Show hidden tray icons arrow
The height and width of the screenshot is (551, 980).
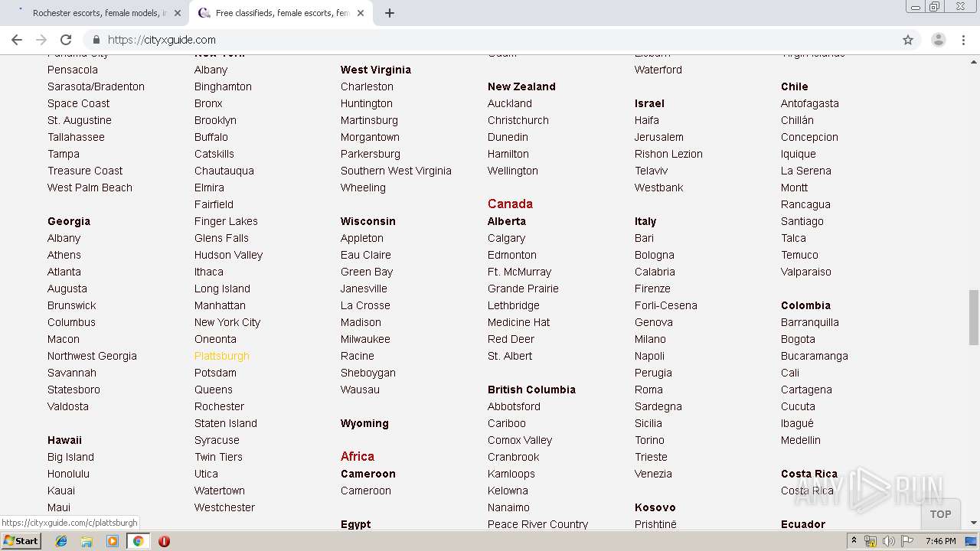tap(854, 541)
